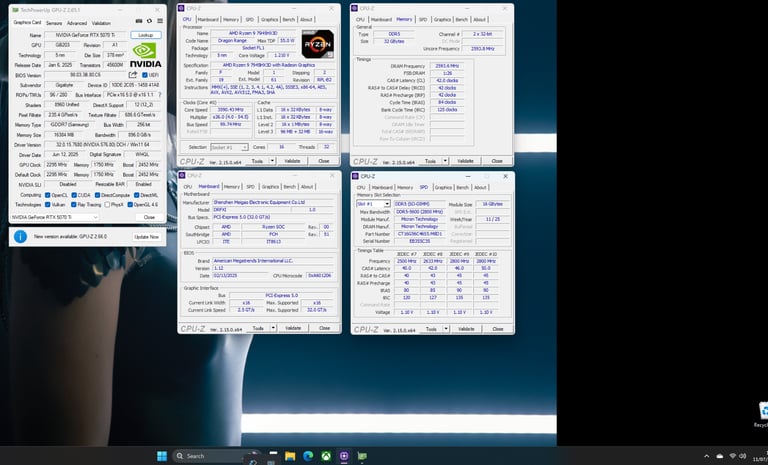This screenshot has width=768, height=465.
Task: Click the Bus Interface question mark icon
Action: [x=160, y=95]
